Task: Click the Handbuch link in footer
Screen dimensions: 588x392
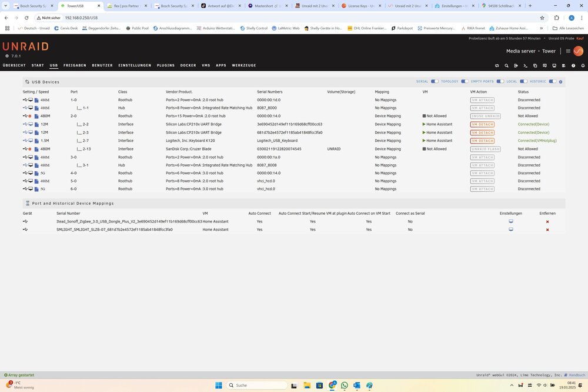Action: [577, 375]
